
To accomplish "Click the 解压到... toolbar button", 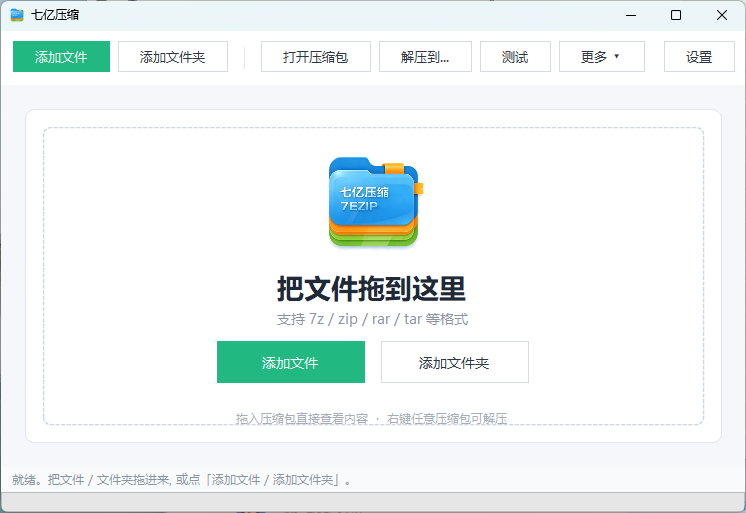I will pyautogui.click(x=425, y=57).
